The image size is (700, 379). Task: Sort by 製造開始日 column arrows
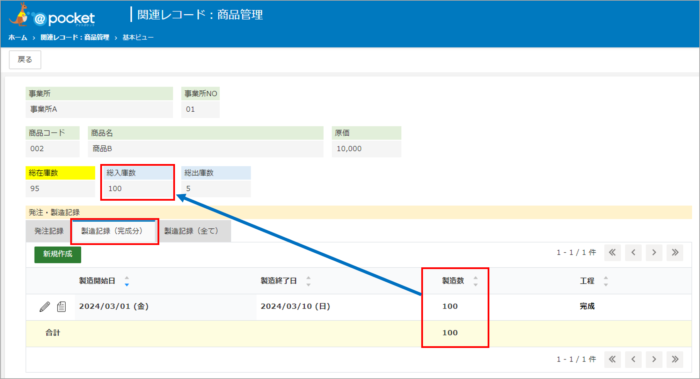[x=127, y=281]
